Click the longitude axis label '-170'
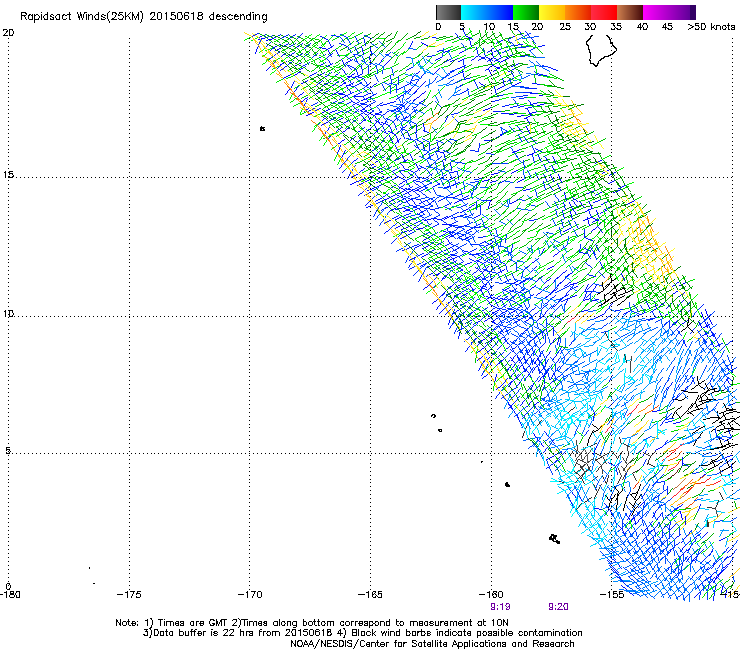 pos(250,594)
